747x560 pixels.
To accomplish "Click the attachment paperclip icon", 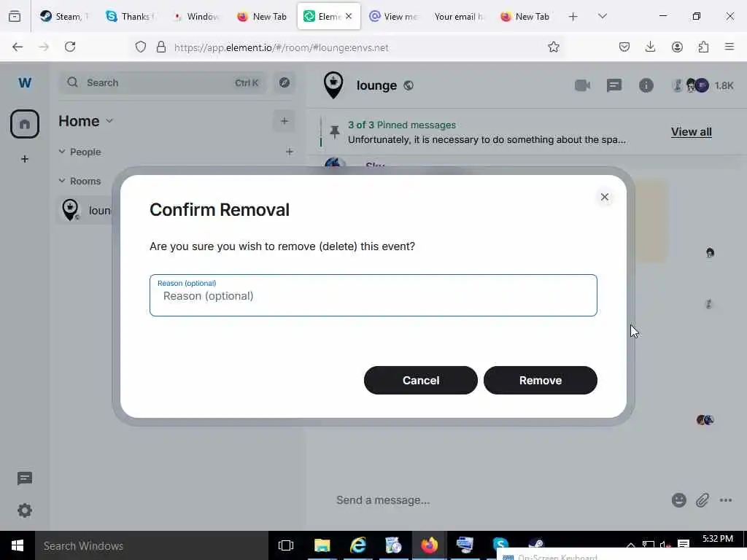I will coord(703,500).
